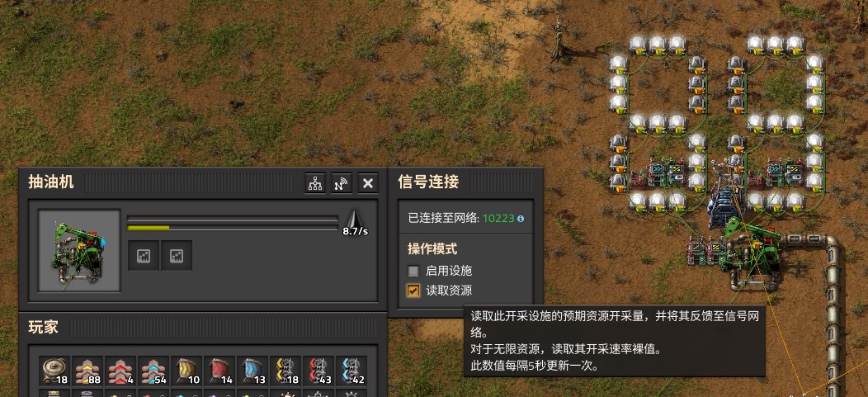Screen dimensions: 868x397
Task: Pick yellow transport belts stack of 88
Action: click(x=87, y=371)
